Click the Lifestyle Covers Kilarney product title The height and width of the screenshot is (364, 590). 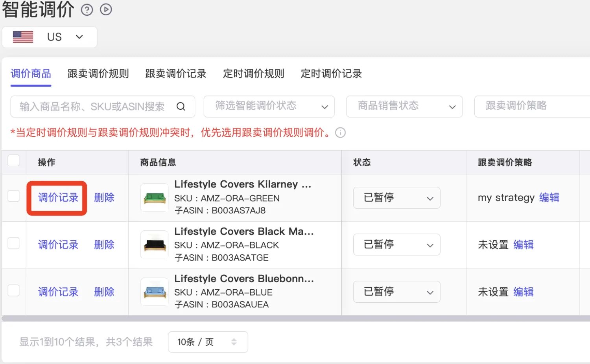point(243,184)
